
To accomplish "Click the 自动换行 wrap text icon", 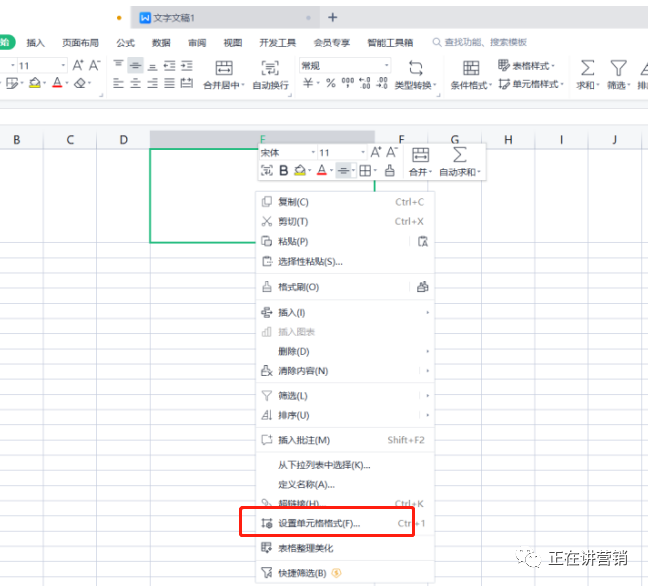I will coord(270,68).
